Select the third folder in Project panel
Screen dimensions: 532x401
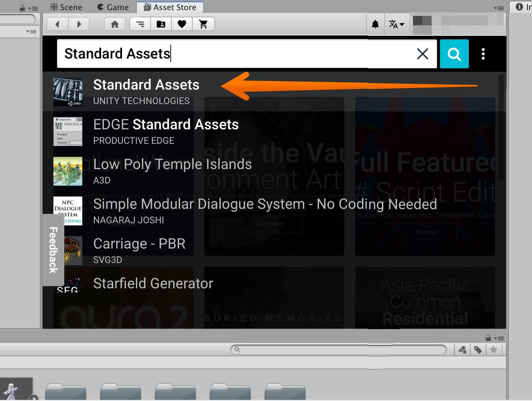tap(175, 392)
